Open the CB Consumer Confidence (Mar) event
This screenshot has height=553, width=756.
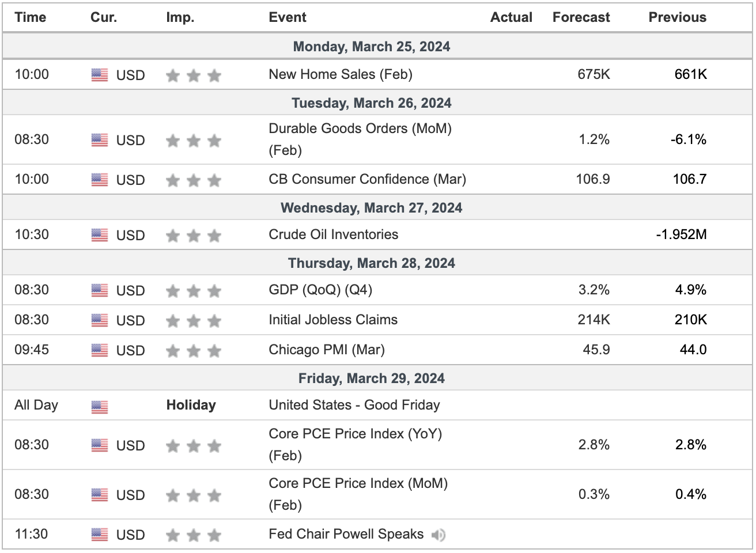368,179
